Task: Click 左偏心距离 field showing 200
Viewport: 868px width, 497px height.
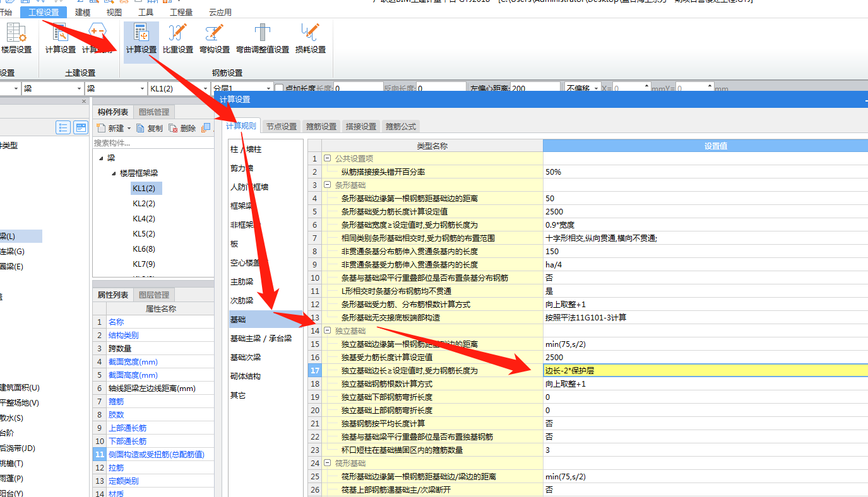Action: [x=535, y=89]
